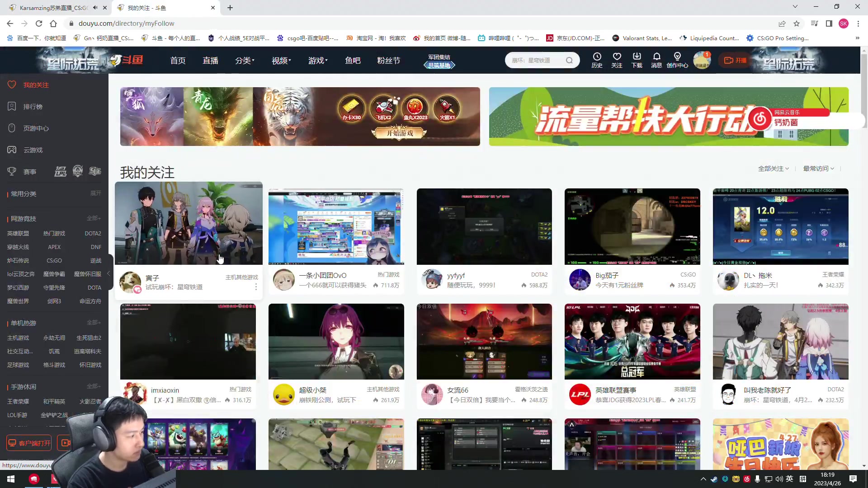Click the 关注 heart icon in header
This screenshot has height=488, width=868.
(617, 60)
